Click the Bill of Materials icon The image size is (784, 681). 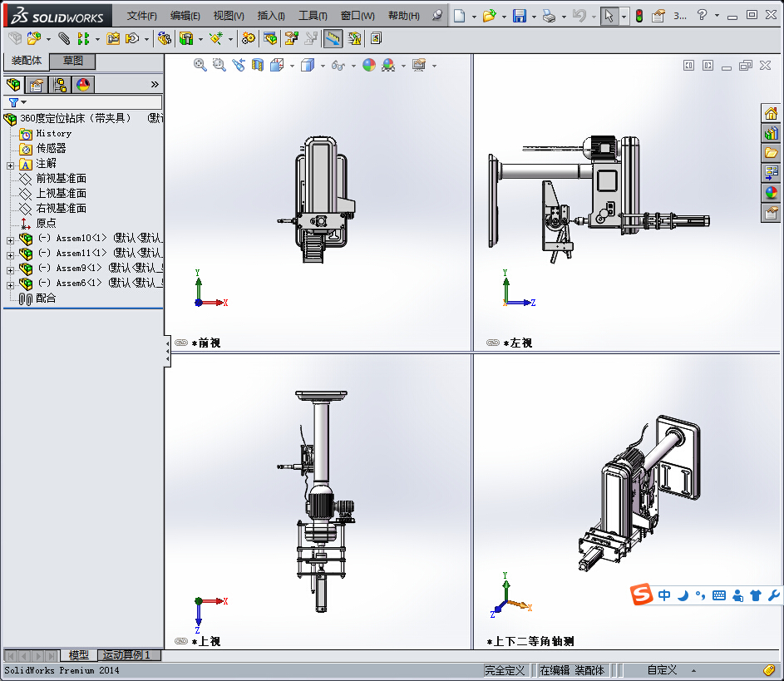(270, 38)
